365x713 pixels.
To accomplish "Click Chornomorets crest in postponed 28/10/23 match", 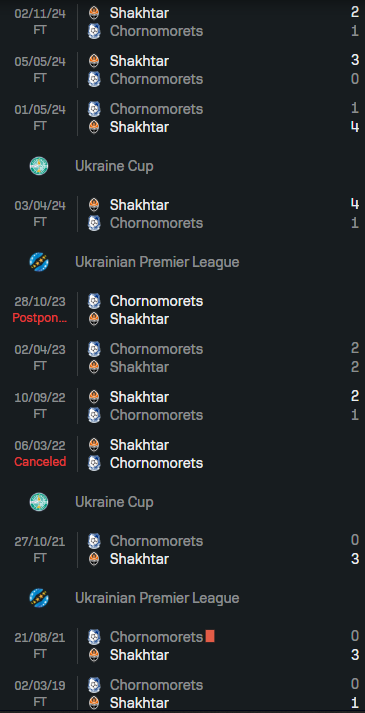I will (94, 301).
